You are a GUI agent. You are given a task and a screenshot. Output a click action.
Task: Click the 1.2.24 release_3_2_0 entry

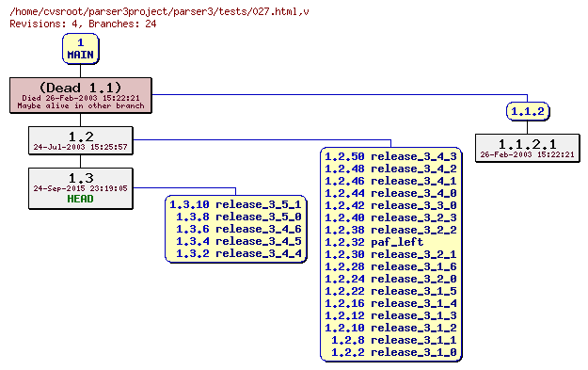pos(390,279)
